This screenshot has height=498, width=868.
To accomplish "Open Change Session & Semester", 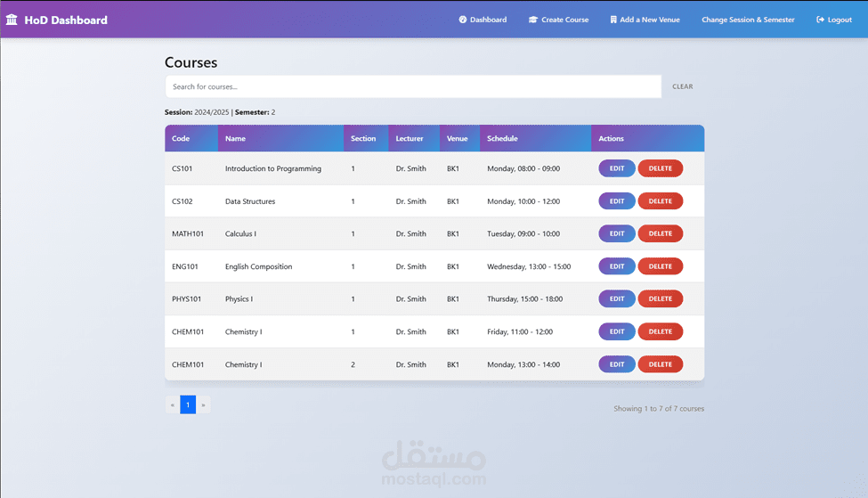I will (748, 20).
